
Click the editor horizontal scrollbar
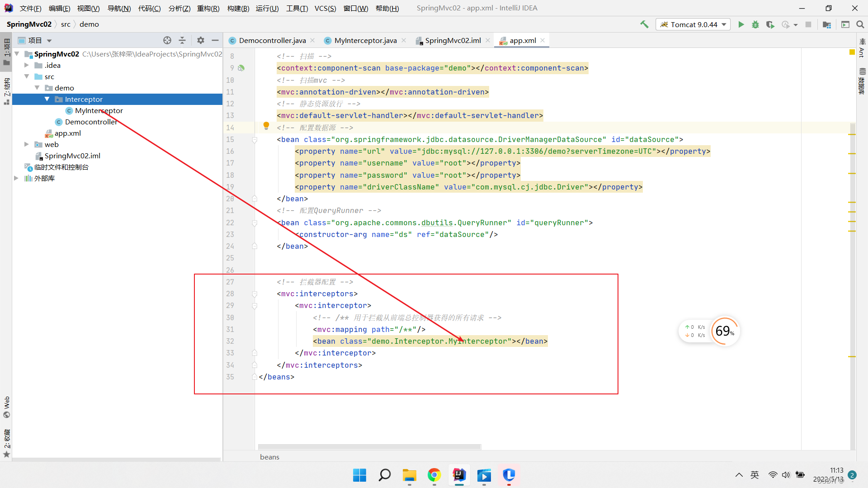pyautogui.click(x=369, y=446)
